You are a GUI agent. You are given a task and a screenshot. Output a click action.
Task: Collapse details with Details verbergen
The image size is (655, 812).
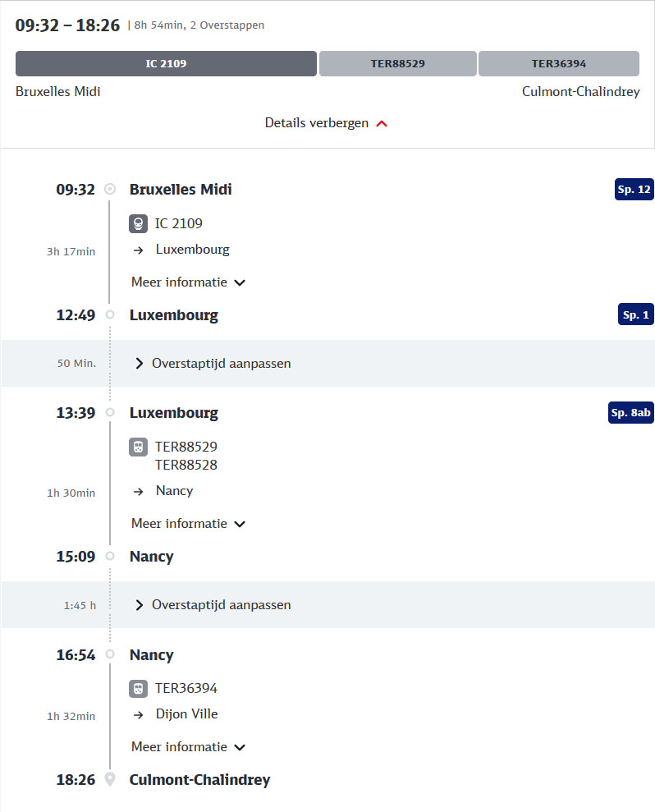pyautogui.click(x=326, y=123)
